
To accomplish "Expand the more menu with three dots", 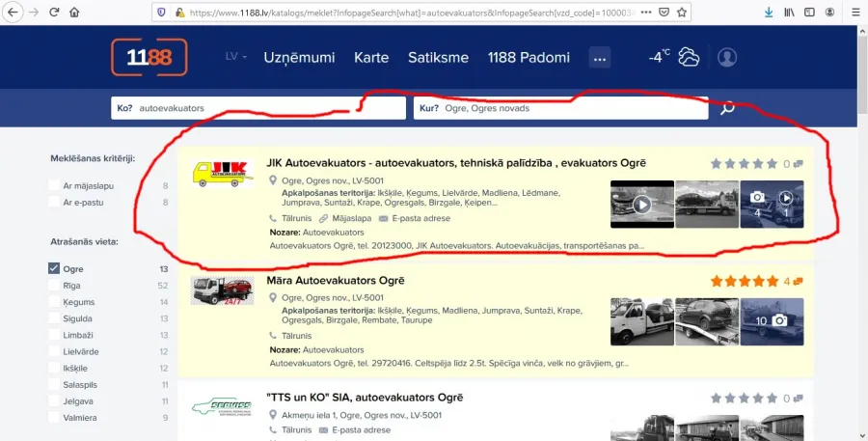I will point(600,58).
